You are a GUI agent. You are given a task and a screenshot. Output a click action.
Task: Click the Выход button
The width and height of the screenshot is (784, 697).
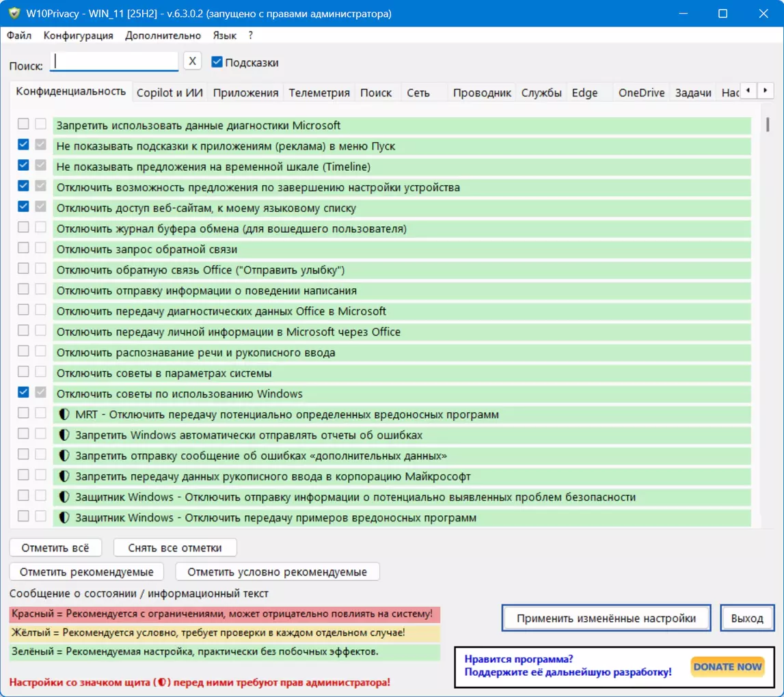click(747, 618)
